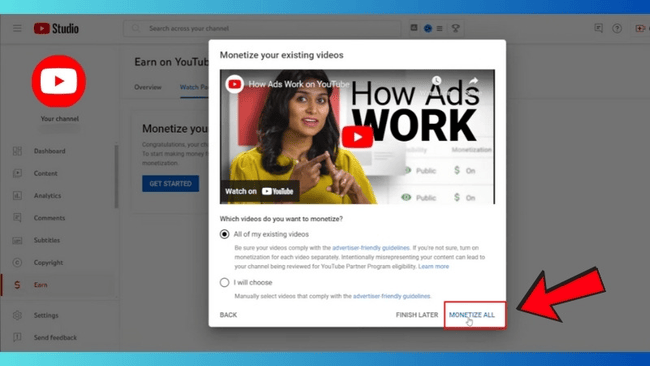Click the YouTube Studio logo
650x366 pixels.
pos(56,28)
